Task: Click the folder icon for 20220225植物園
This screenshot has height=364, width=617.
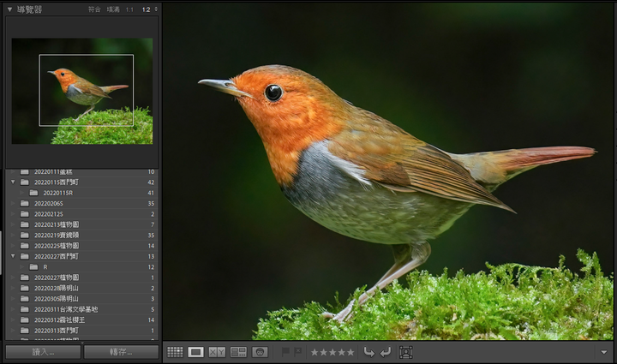Action: pos(25,246)
